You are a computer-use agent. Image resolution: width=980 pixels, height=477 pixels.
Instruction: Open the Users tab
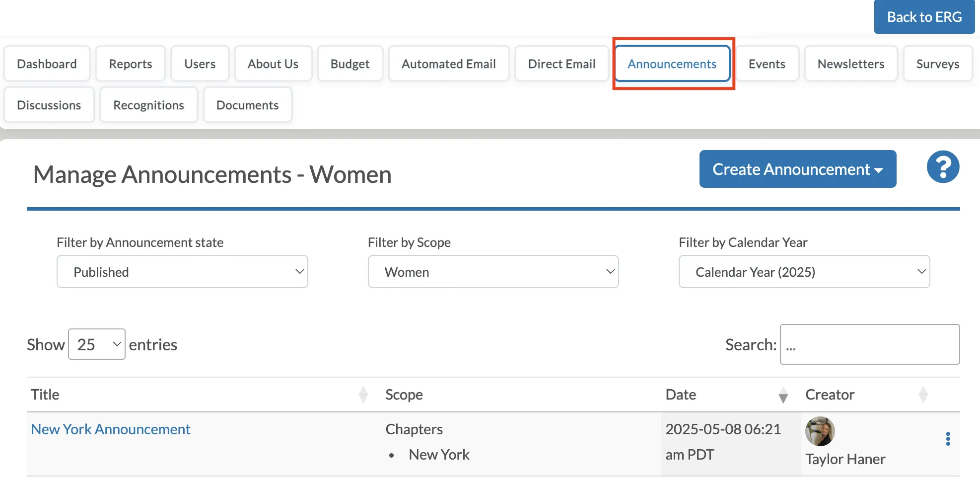(200, 64)
